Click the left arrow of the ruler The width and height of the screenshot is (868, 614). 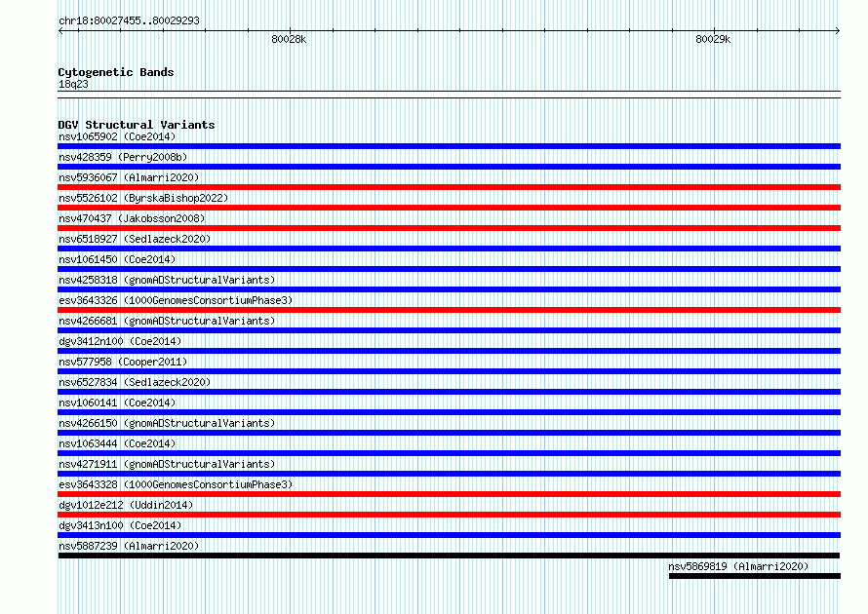click(x=60, y=31)
